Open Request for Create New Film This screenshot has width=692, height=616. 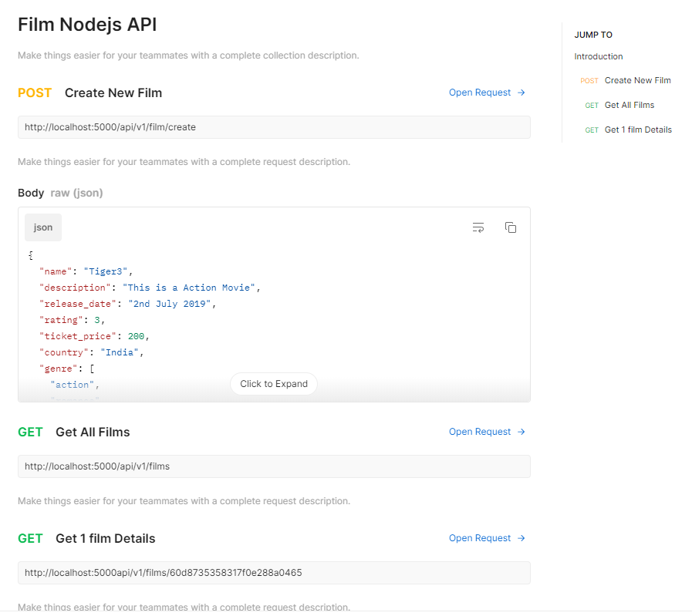pyautogui.click(x=479, y=93)
